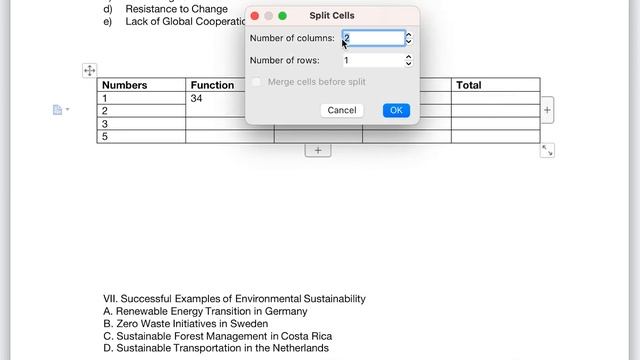Click the Split Cells dialog title
The image size is (640, 360).
click(332, 16)
